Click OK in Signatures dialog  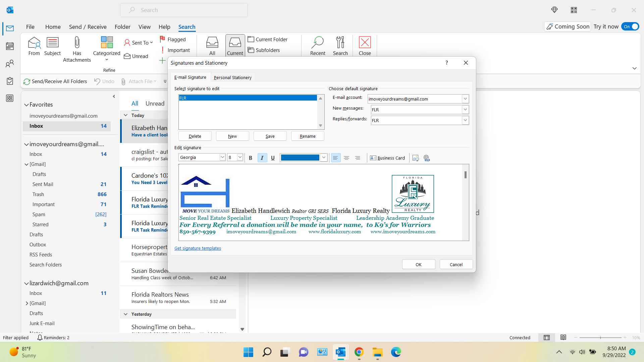point(419,264)
